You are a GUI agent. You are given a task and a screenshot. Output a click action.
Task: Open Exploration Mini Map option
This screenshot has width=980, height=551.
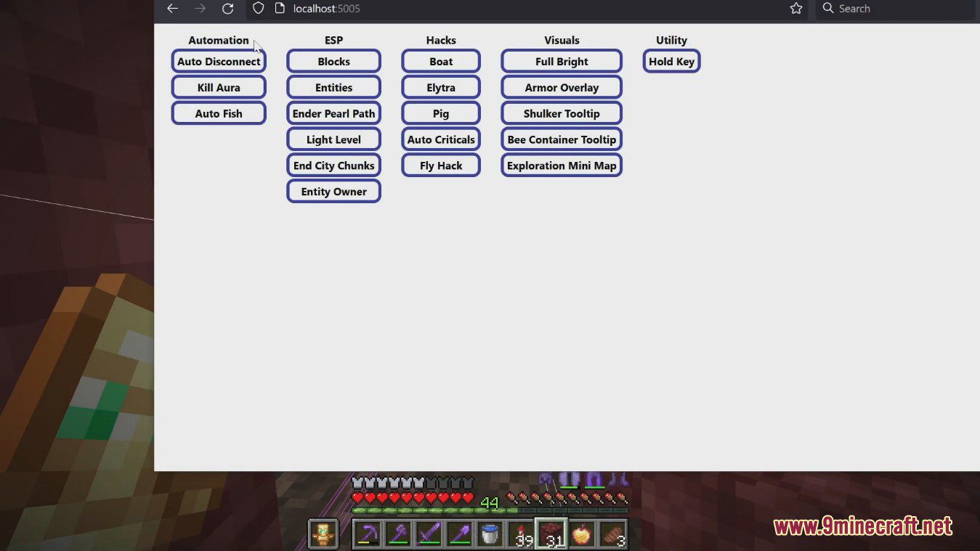click(562, 166)
